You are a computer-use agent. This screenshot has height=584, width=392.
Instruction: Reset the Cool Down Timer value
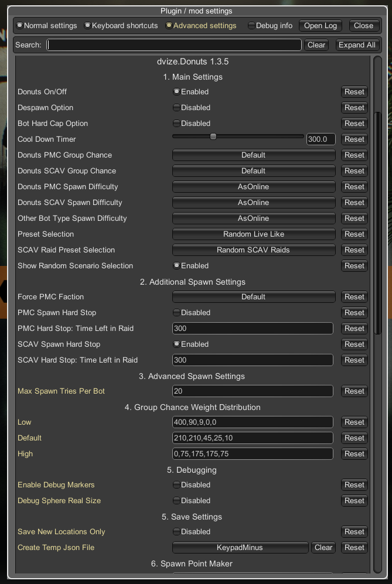(x=354, y=139)
